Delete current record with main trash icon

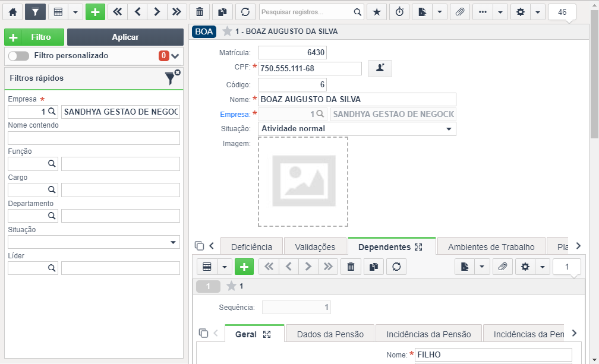200,12
